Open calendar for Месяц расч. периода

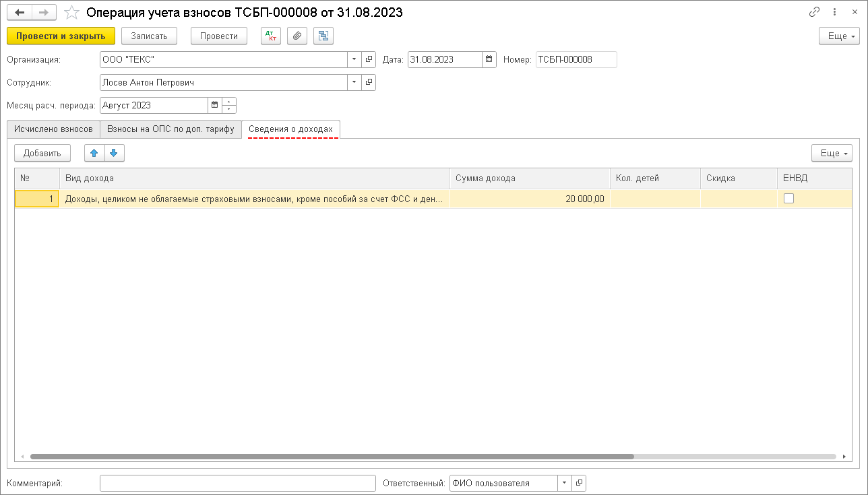click(x=215, y=105)
